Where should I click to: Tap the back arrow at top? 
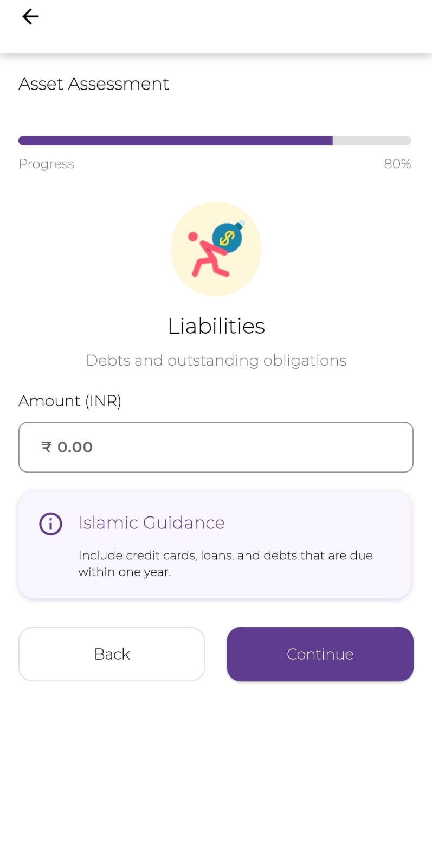30,17
